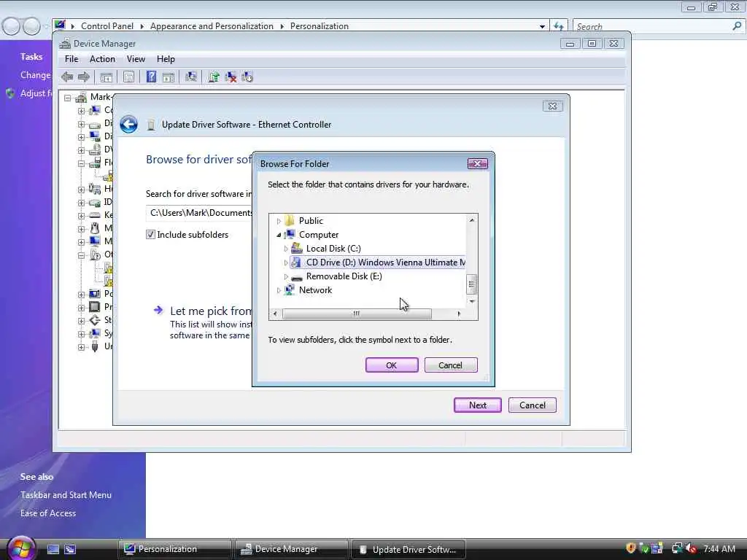This screenshot has height=560, width=747.
Task: Click the action pane toolbar icon beside Help
Action: 169,77
